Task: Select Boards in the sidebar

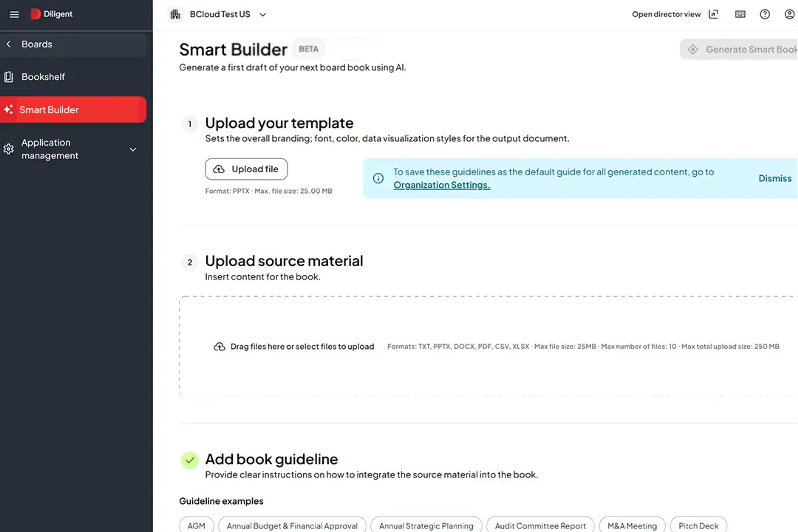Action: (37, 44)
